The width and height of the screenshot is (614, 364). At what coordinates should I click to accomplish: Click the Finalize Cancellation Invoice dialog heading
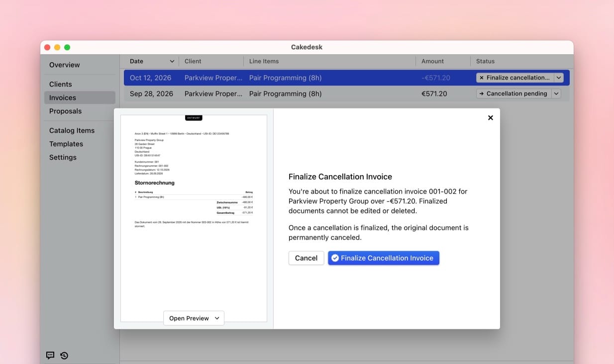click(340, 177)
